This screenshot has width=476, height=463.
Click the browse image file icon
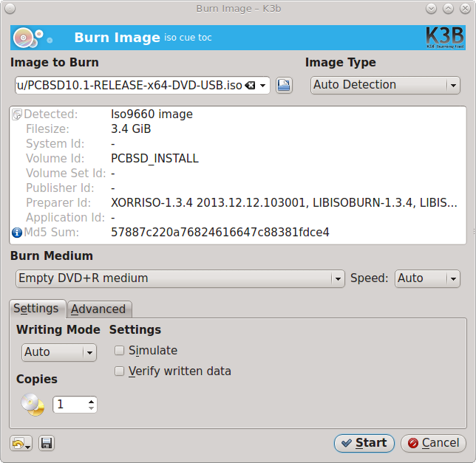coord(284,86)
